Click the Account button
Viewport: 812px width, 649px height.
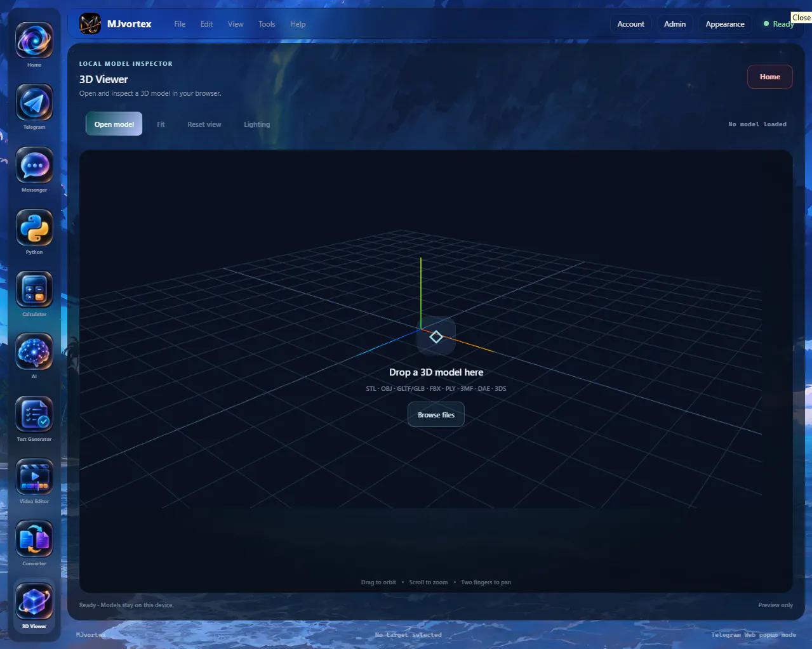pyautogui.click(x=630, y=24)
